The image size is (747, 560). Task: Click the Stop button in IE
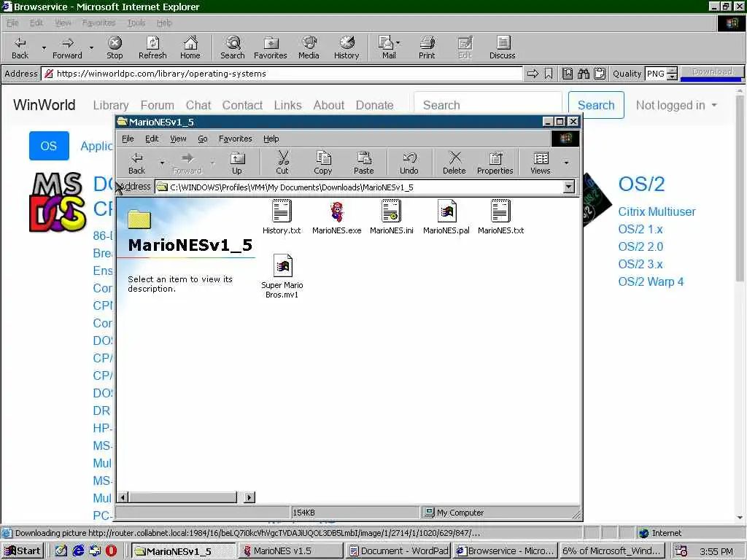coord(115,47)
